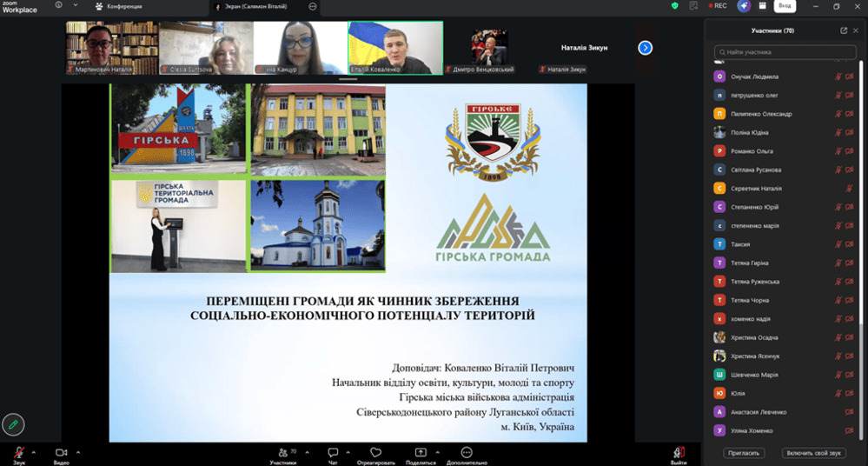Open the More (Дополнительно) options icon
Screen dimensions: 868x466
[x=467, y=453]
